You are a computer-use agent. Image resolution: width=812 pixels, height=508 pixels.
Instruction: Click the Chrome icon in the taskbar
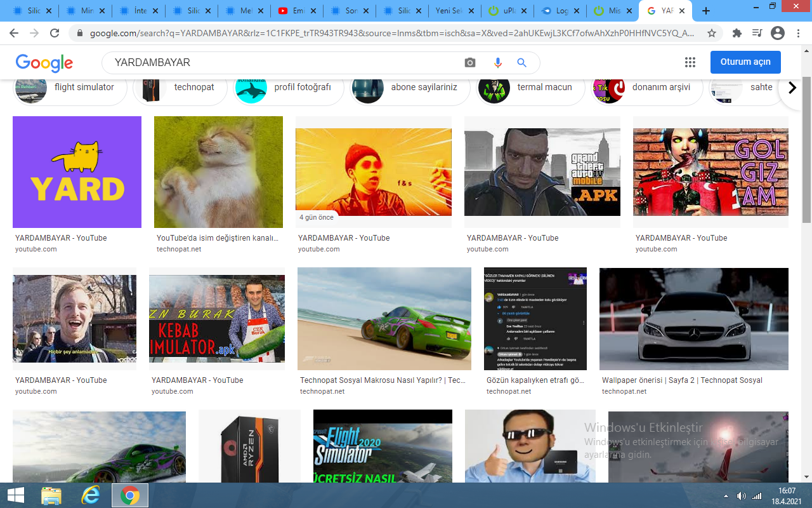click(130, 495)
